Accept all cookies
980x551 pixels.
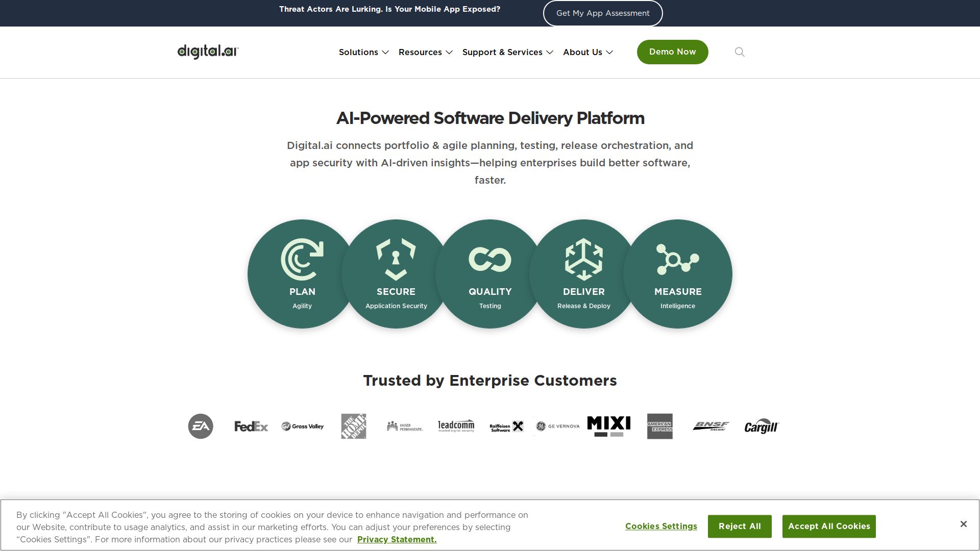(828, 526)
